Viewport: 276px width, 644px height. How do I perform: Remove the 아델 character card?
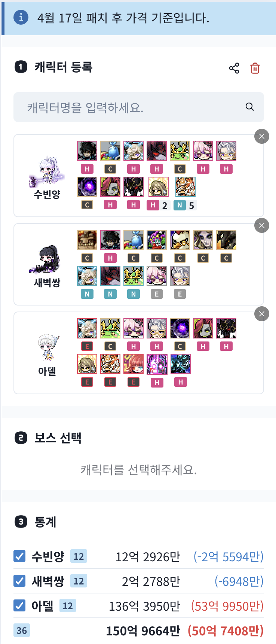click(262, 314)
